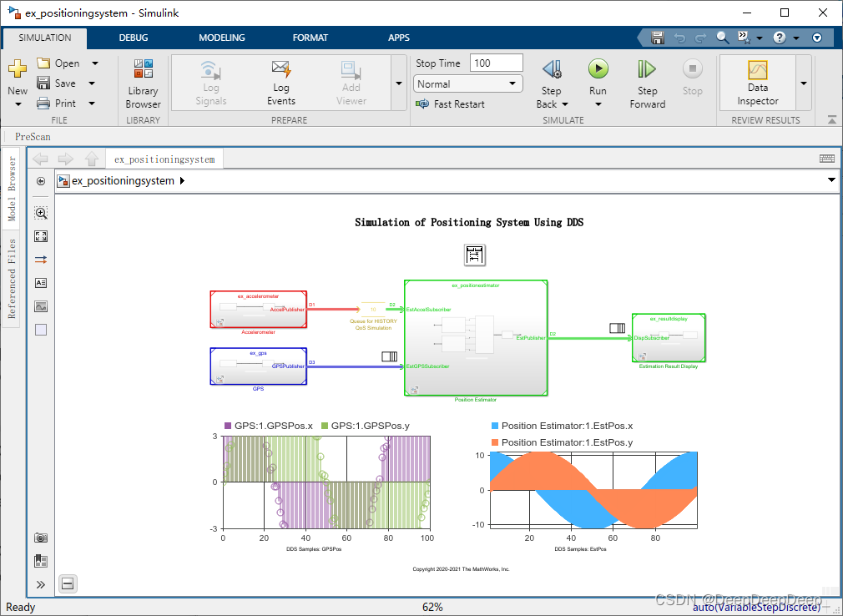Viewport: 843px width, 616px height.
Task: Click the search magnifier icon in title ribbon
Action: click(x=723, y=38)
